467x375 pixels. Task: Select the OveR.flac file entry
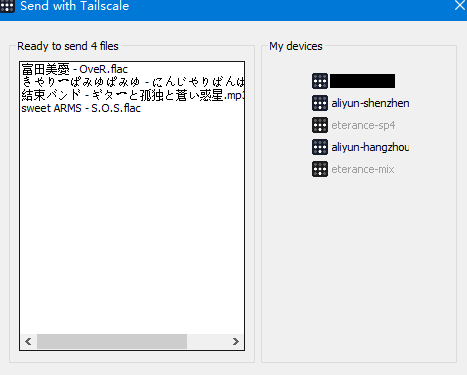tap(75, 69)
